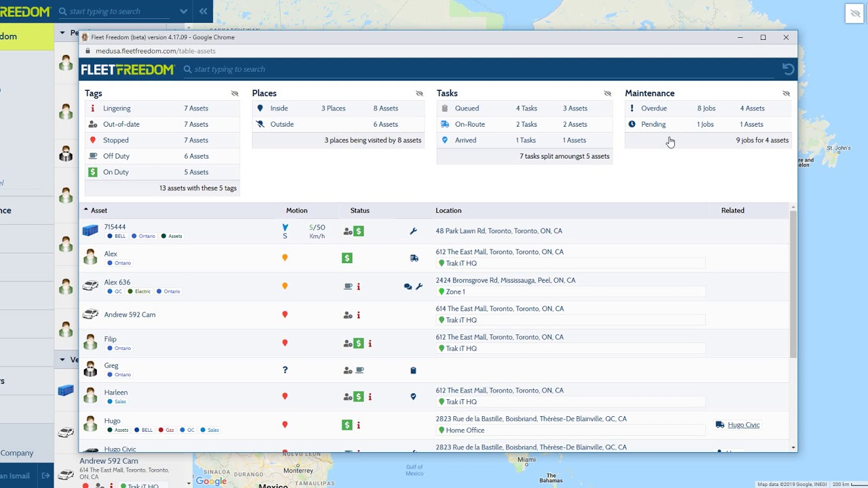Hide the Tags panel via its eye icon

(x=235, y=94)
